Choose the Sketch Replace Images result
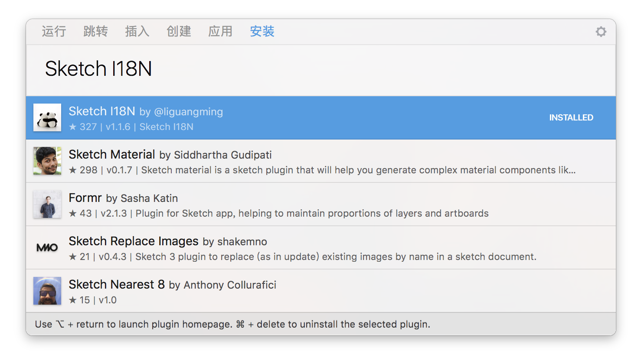Viewport: 641px width, 364px height. point(321,247)
